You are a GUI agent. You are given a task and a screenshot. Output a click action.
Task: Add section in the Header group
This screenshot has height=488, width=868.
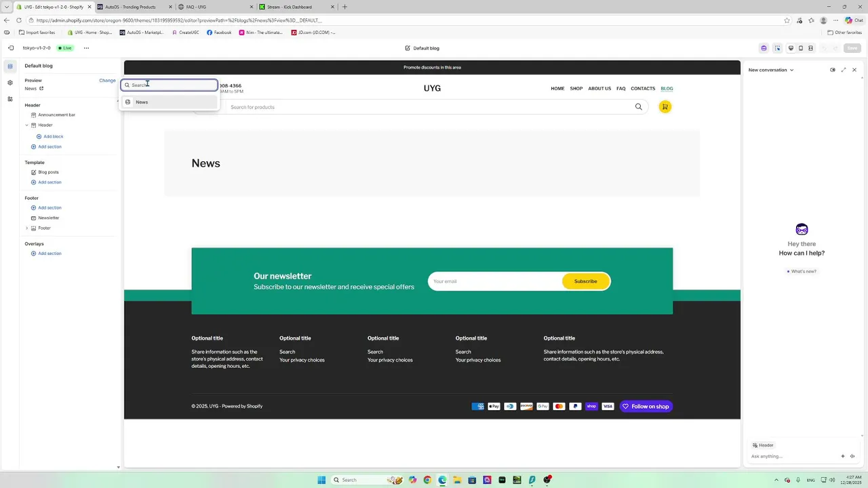46,147
